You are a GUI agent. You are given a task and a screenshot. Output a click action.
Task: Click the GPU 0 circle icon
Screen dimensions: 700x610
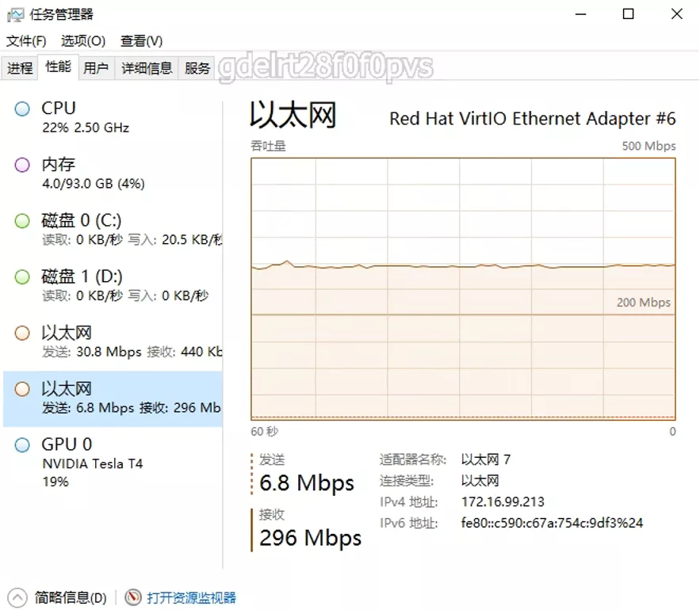tap(22, 445)
